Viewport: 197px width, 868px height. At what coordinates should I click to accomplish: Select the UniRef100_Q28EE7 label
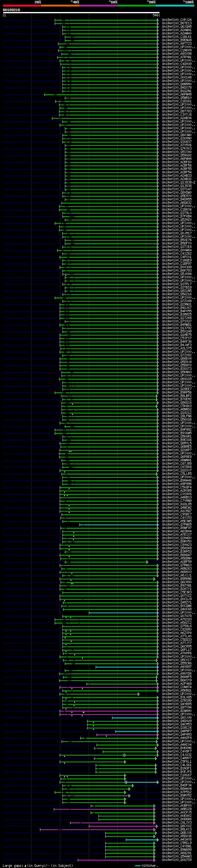coord(177,389)
